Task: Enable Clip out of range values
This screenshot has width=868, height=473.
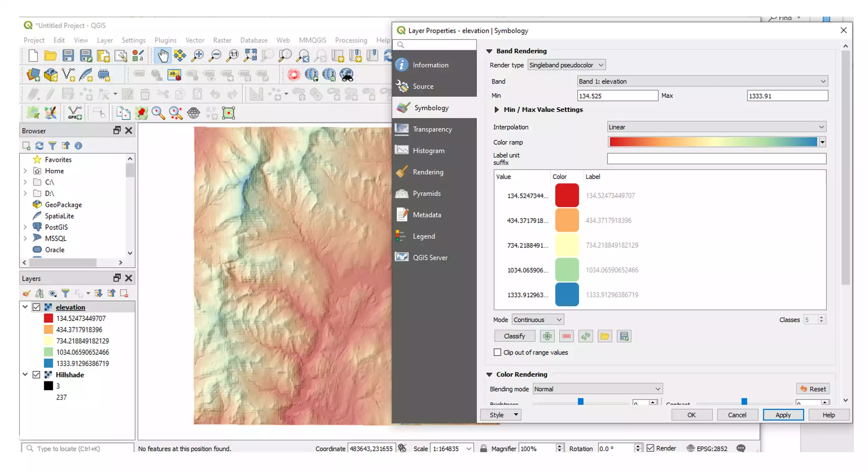Action: (497, 352)
